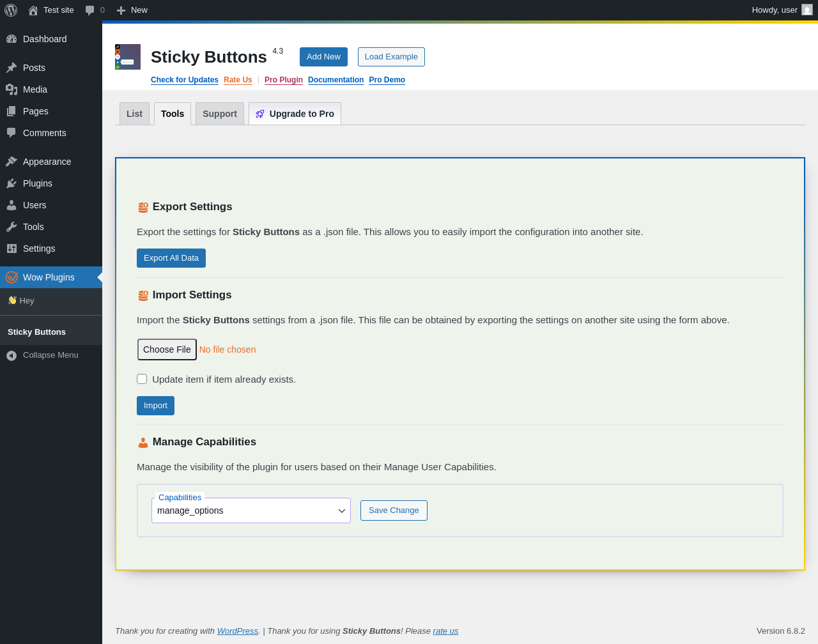Open the Test site home link
The height and width of the screenshot is (644, 818).
pyautogui.click(x=51, y=10)
